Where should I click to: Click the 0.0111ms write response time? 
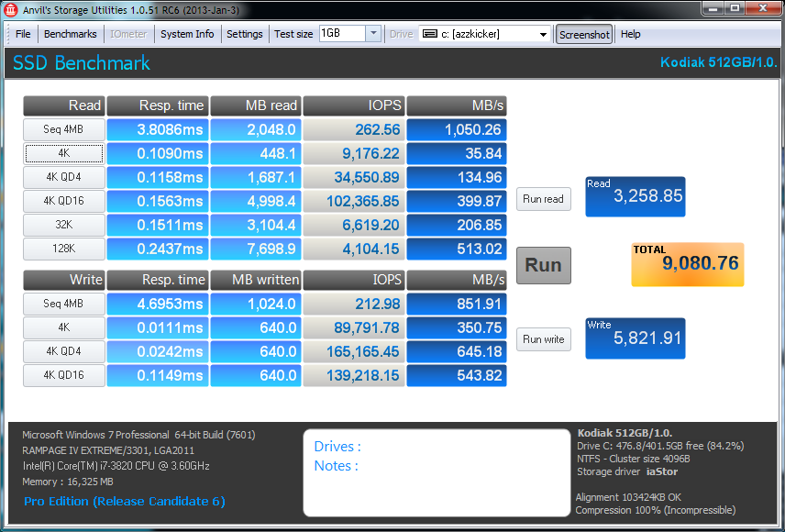[x=158, y=327]
